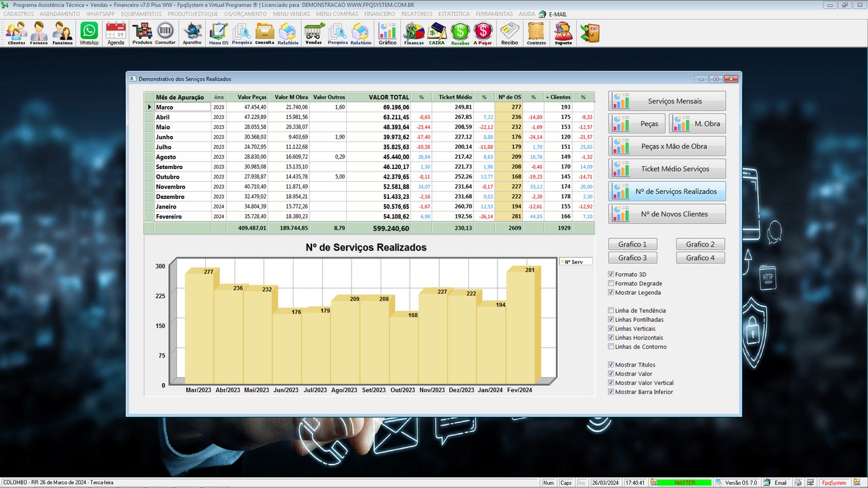Click the Serviços Mensais button
Screen dimensions: 868x488
[x=667, y=101]
